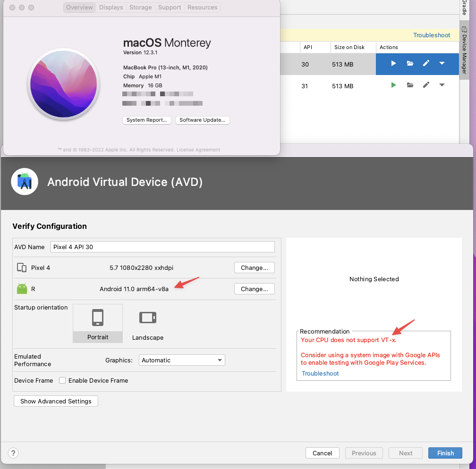Switch to Overview tab in About This Mac
Viewport: 476px width, 469px height.
point(79,7)
